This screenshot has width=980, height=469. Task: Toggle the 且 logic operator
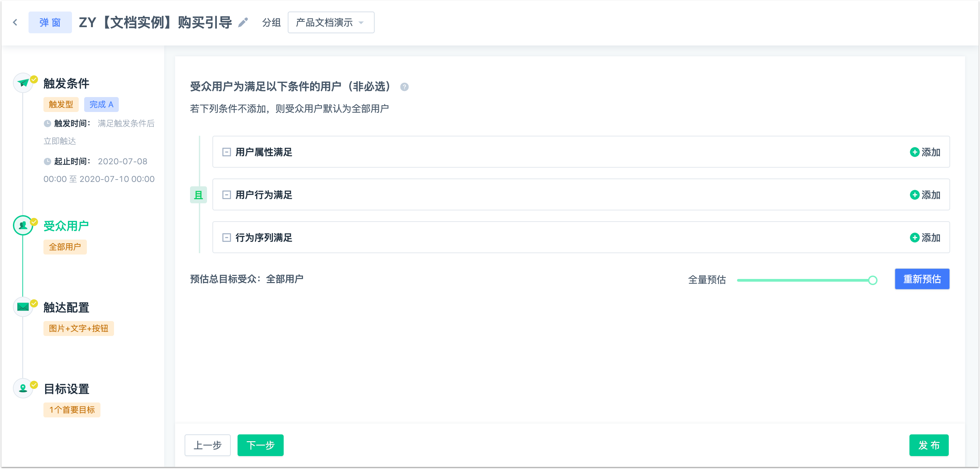(198, 195)
